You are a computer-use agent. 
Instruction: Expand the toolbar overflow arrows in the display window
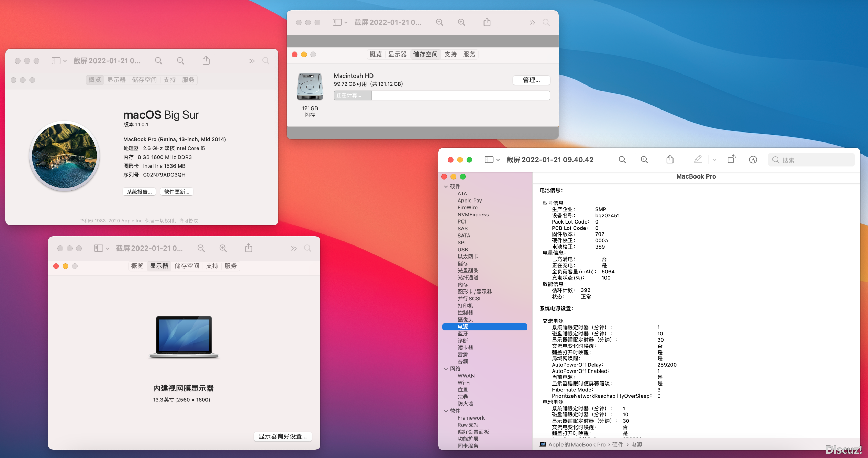294,248
